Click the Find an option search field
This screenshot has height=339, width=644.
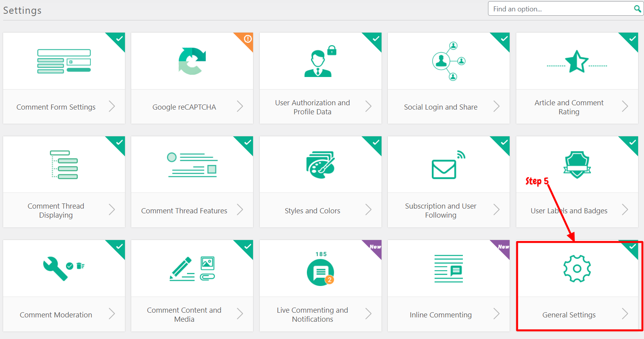(565, 9)
